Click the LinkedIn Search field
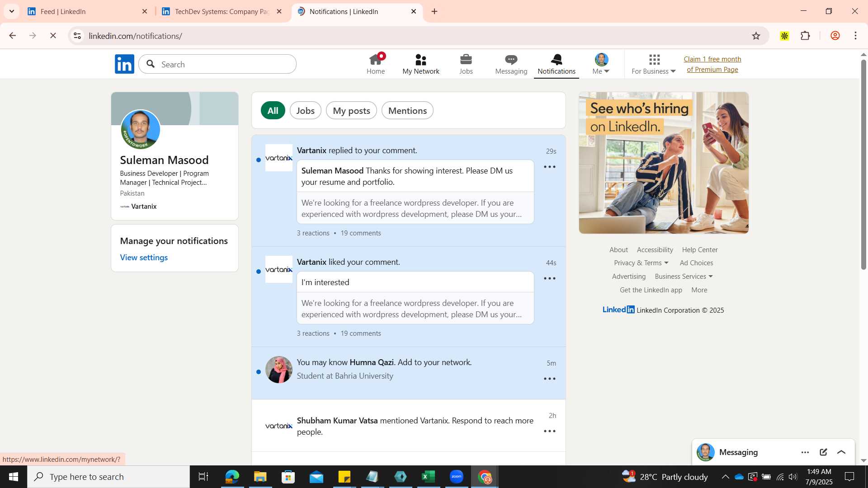 217,64
